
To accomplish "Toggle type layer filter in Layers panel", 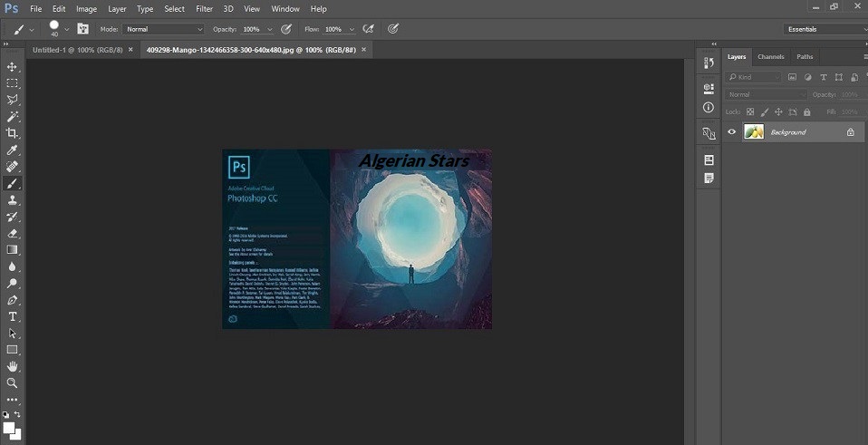I will point(824,77).
